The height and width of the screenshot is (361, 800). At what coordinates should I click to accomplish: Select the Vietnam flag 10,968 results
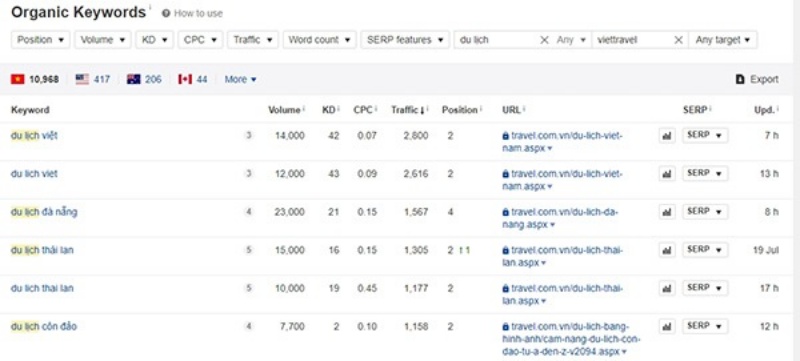tap(35, 79)
